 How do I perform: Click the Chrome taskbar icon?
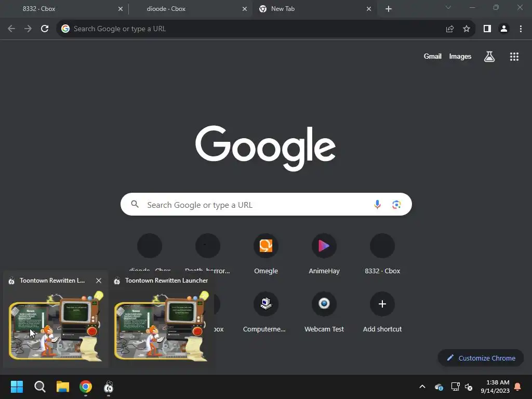point(86,387)
